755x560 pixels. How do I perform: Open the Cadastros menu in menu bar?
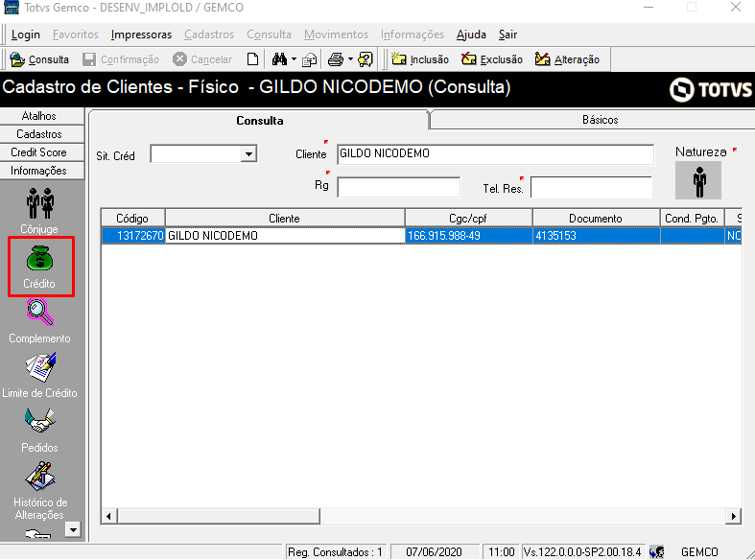(209, 35)
